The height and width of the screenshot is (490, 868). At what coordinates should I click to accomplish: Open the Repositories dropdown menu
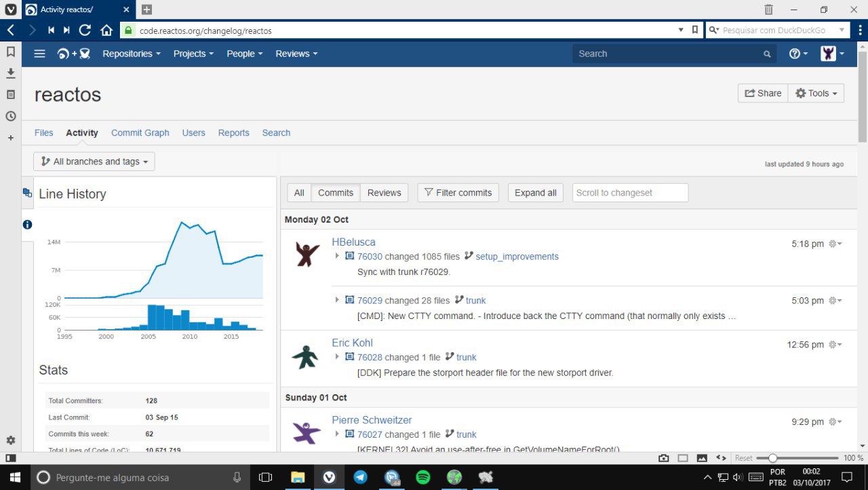pos(132,54)
